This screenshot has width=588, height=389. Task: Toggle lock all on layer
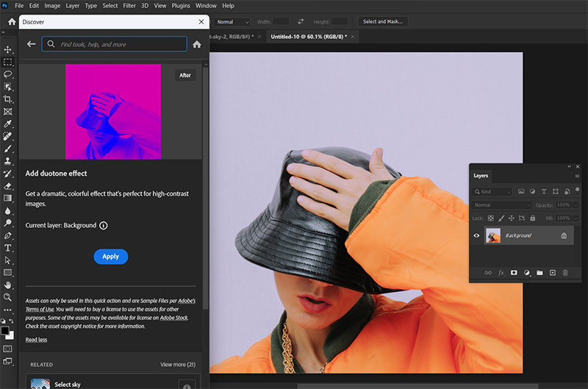tap(532, 218)
